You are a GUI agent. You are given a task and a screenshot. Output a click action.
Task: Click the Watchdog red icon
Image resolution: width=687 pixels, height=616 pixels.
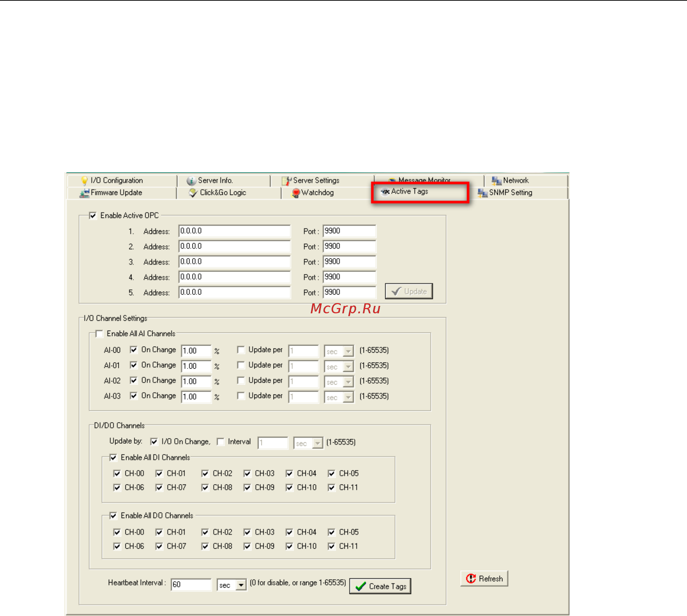(295, 193)
